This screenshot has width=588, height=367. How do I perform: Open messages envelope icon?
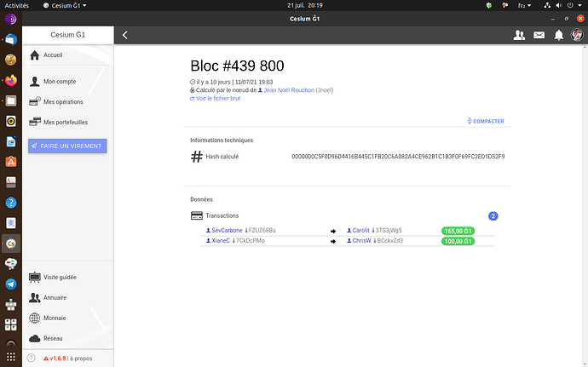click(539, 35)
